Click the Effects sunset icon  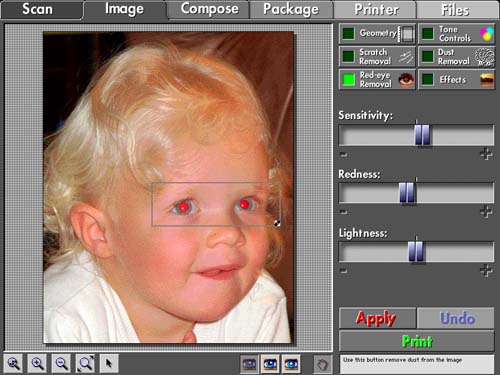pyautogui.click(x=487, y=80)
